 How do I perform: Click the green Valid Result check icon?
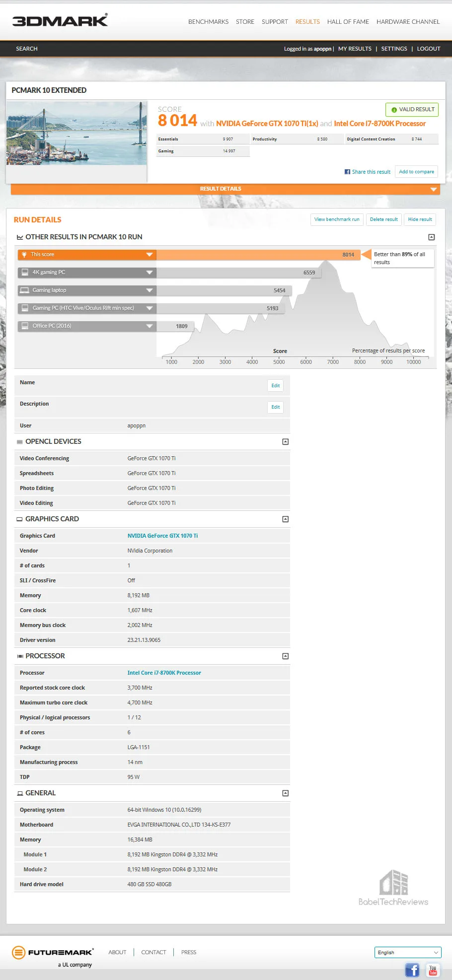(x=394, y=110)
